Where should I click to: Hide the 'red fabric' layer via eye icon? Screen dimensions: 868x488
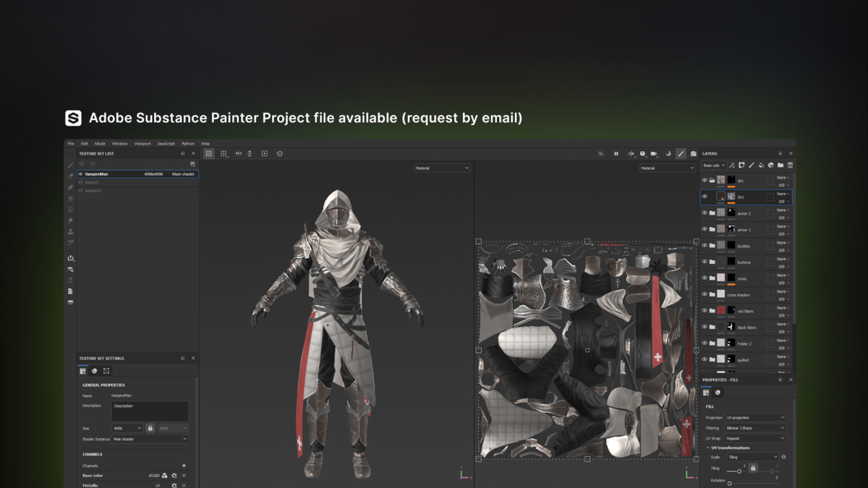point(705,311)
